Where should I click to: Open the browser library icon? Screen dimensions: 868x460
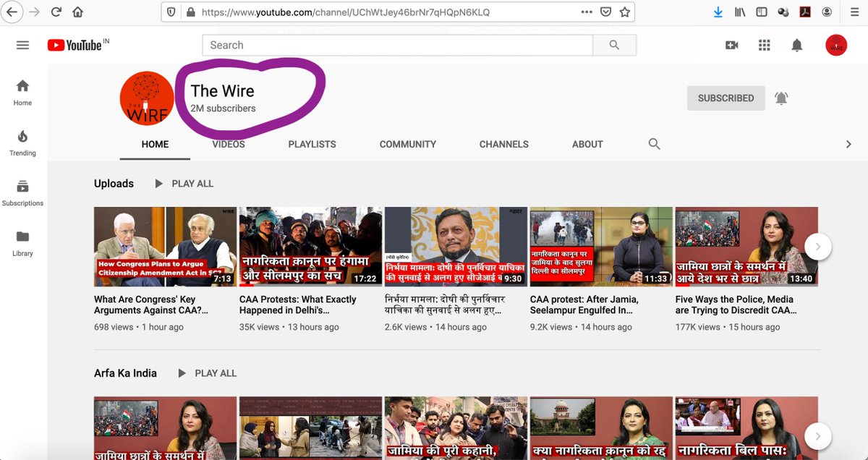(740, 12)
